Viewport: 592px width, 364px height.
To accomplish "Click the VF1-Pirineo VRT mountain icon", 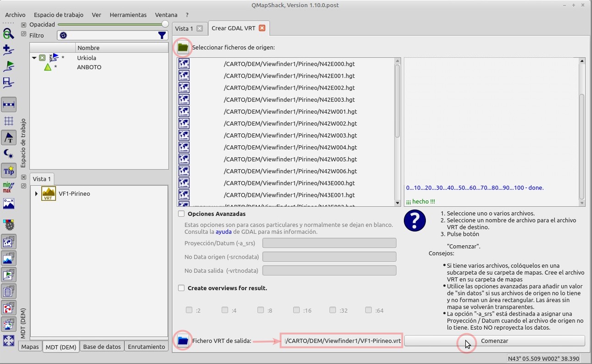I will click(x=49, y=193).
